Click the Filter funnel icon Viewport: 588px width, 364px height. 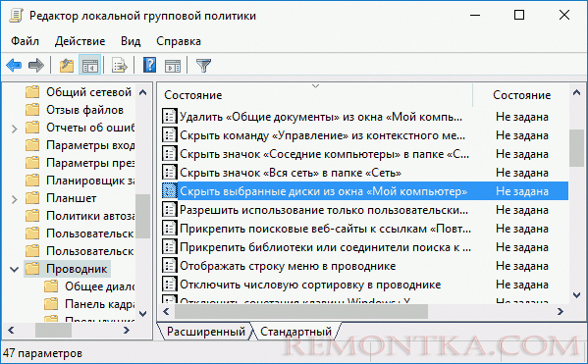click(203, 66)
